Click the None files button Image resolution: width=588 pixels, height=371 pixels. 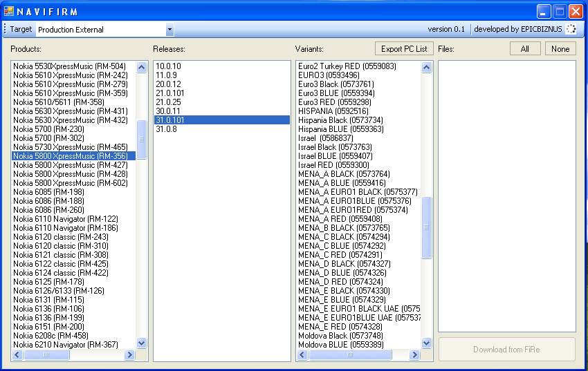(560, 48)
